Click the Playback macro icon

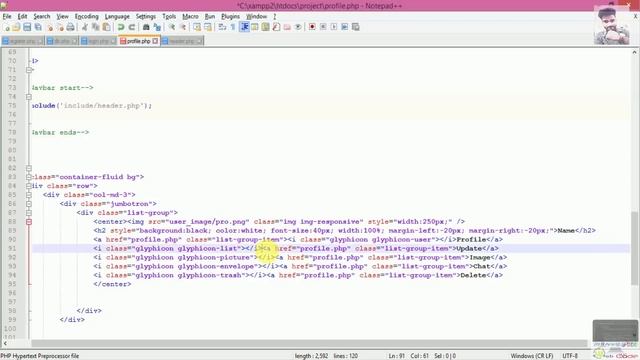coord(334,27)
